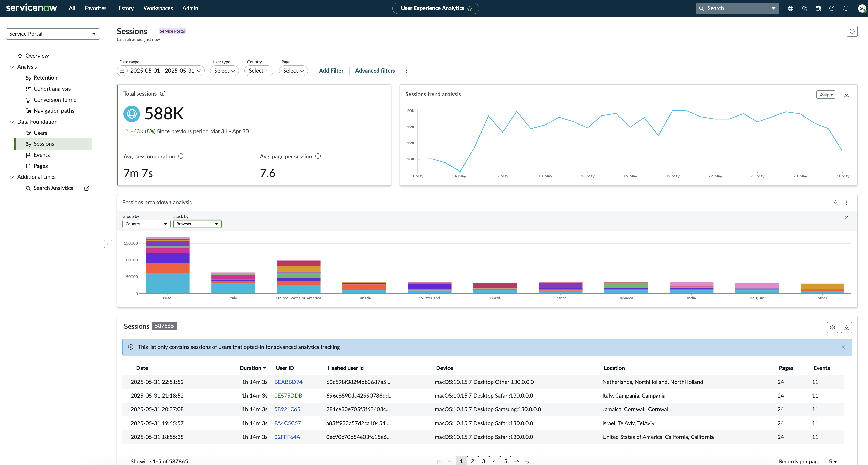Screen dimensions: 868x465
Task: Collapse the left sidebar with arrow button
Action: [x=108, y=244]
